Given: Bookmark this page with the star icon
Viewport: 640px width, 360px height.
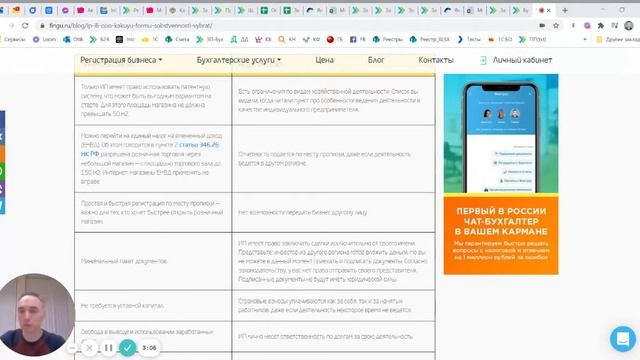Looking at the screenshot, I should (x=556, y=25).
